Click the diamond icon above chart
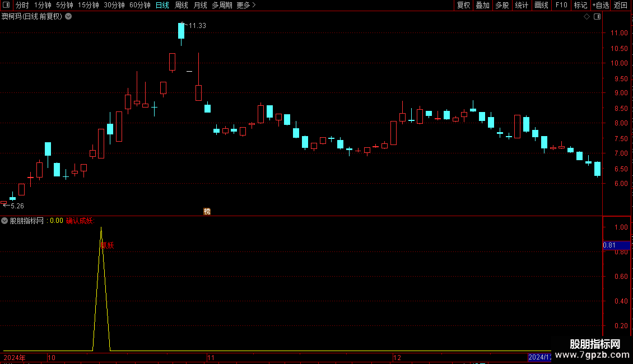 (x=587, y=17)
